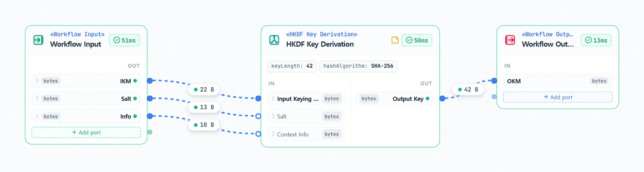Screen dimensions: 644x172
Task: Click the 22 B edge data label
Action: (x=204, y=89)
